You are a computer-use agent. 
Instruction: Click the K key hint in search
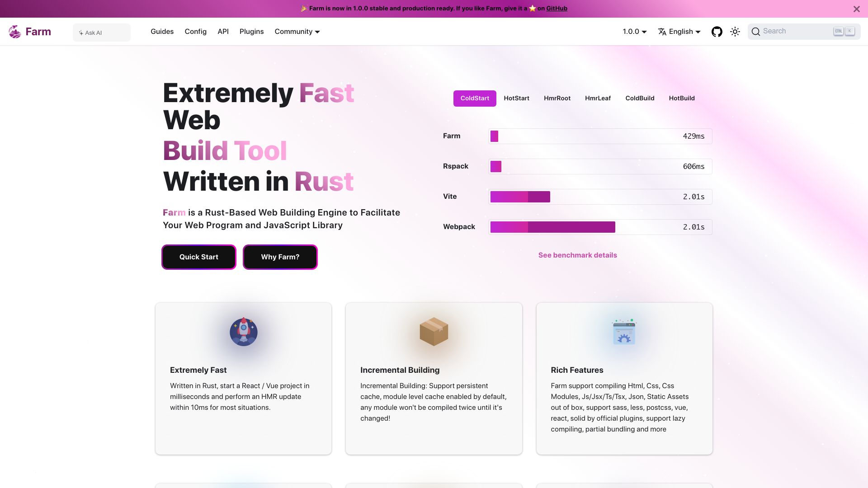(850, 31)
